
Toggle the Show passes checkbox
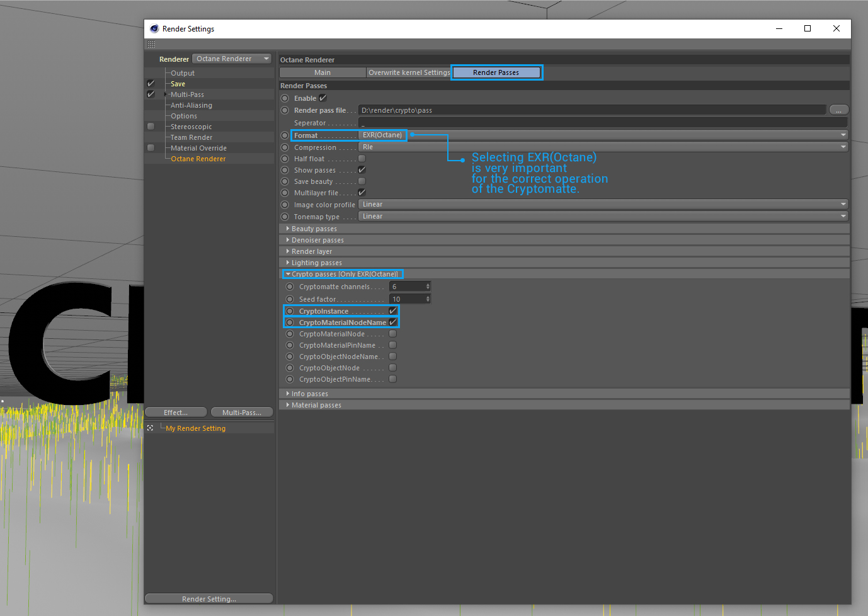[x=362, y=169]
